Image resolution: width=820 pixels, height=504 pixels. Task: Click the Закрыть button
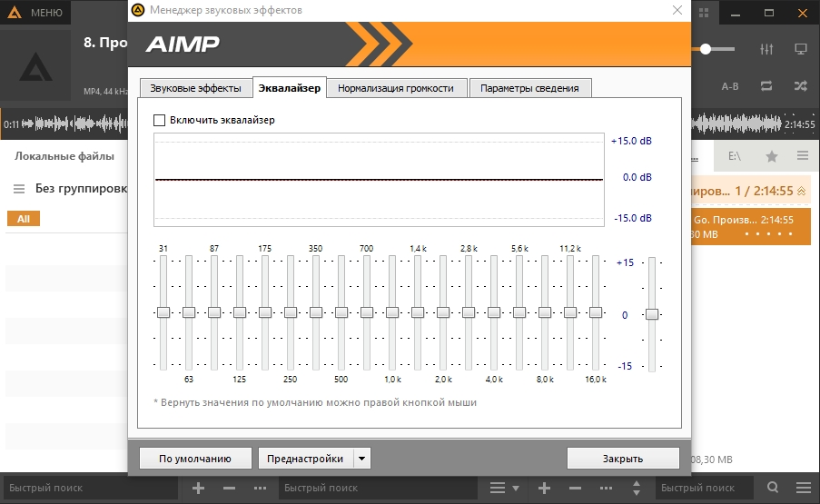623,459
